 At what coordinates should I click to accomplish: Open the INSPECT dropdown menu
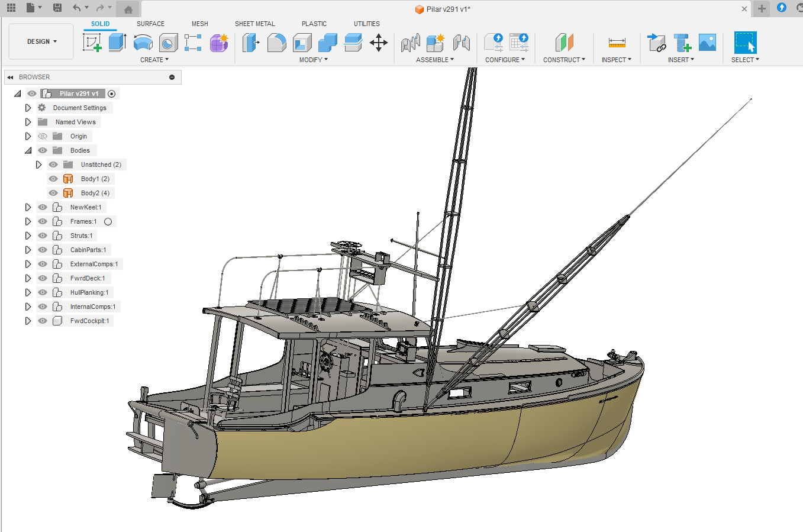coord(617,60)
